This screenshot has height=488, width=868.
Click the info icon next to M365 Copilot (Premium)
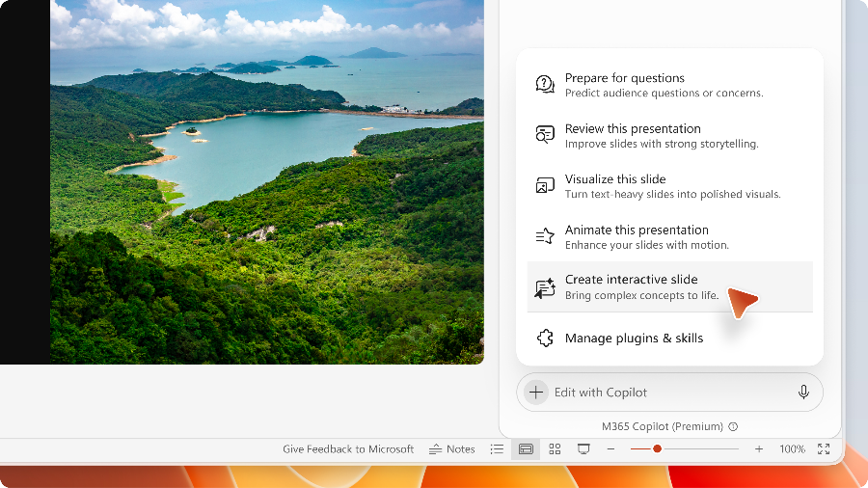pos(733,426)
